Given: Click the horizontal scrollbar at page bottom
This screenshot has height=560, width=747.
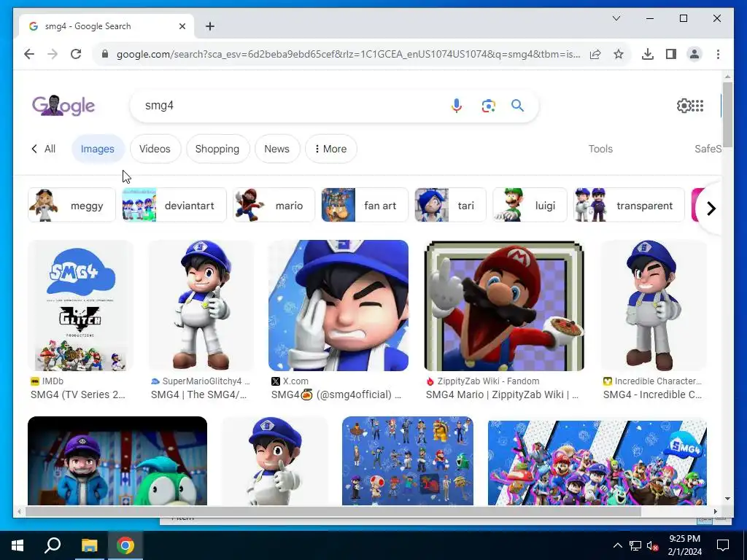Looking at the screenshot, I should 333,511.
